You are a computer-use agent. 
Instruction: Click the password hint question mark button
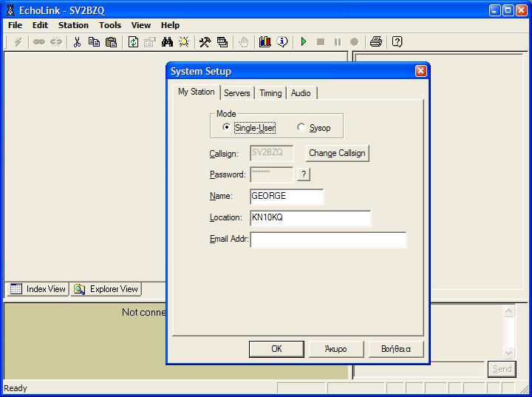(x=304, y=174)
